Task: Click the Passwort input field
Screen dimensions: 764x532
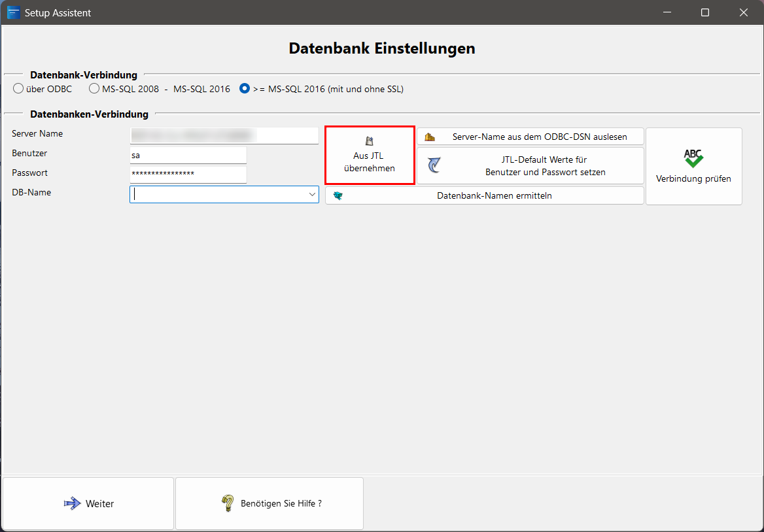Action: (188, 175)
